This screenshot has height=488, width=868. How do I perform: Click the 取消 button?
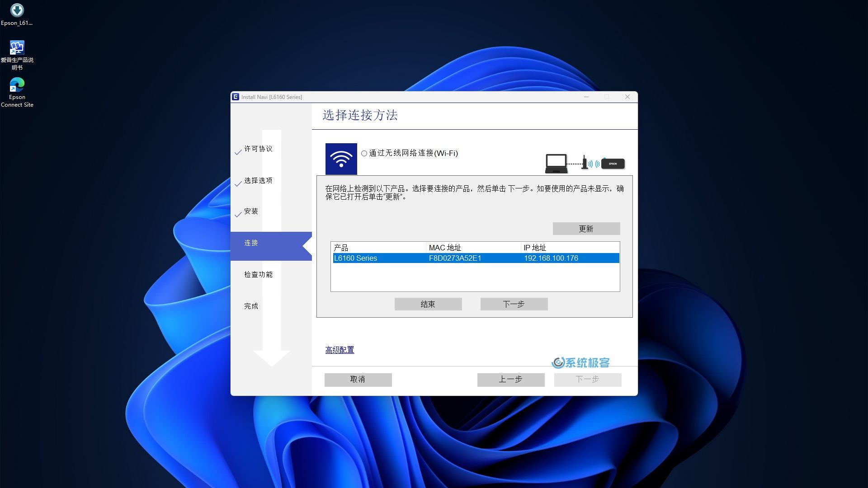[x=358, y=380]
